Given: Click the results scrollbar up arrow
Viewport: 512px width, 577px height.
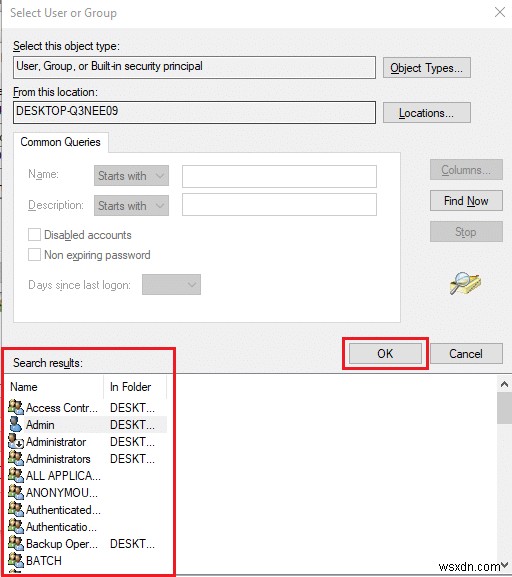Looking at the screenshot, I should [504, 385].
